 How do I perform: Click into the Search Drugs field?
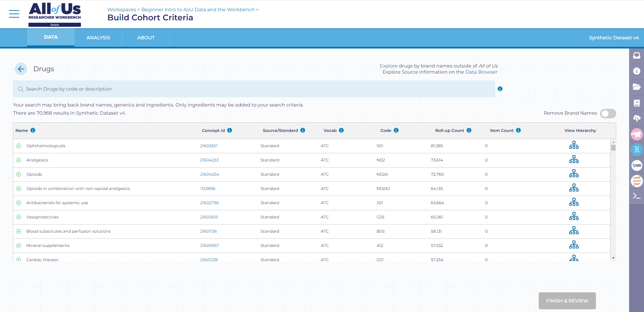[254, 89]
